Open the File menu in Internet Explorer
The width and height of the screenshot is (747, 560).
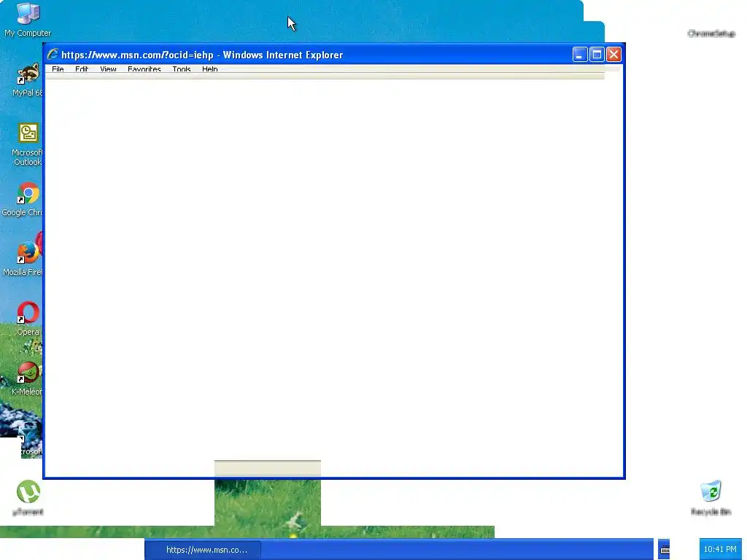point(58,69)
